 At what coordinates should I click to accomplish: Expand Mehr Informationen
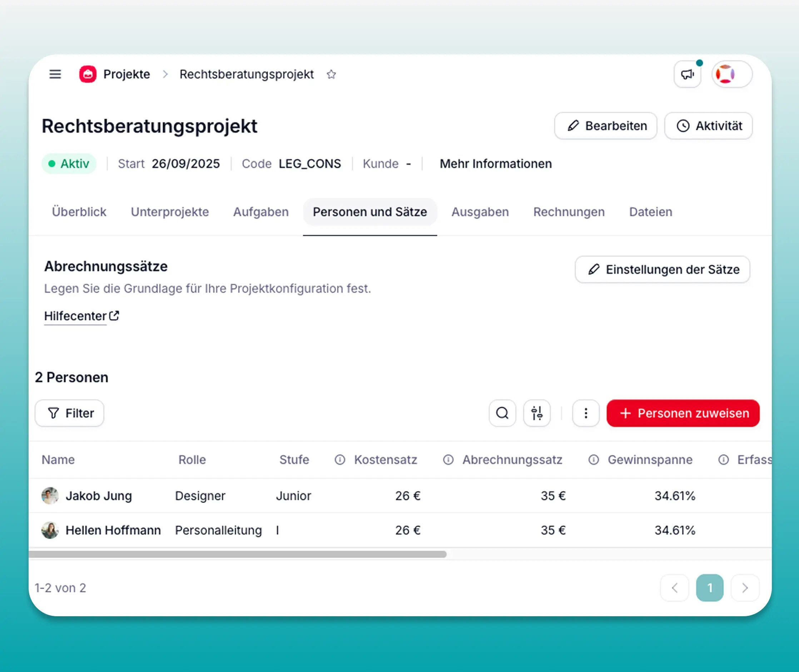click(496, 163)
